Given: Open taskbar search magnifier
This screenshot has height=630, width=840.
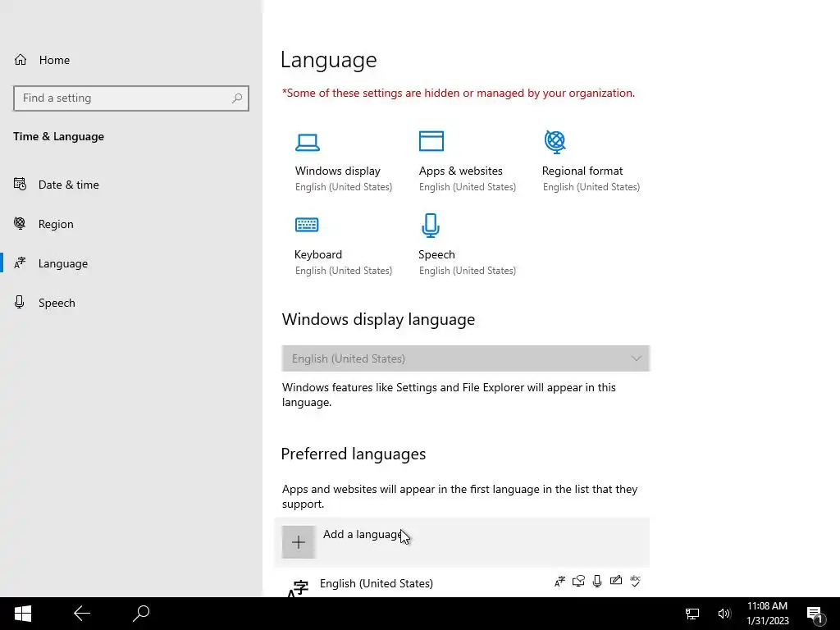Looking at the screenshot, I should [141, 614].
